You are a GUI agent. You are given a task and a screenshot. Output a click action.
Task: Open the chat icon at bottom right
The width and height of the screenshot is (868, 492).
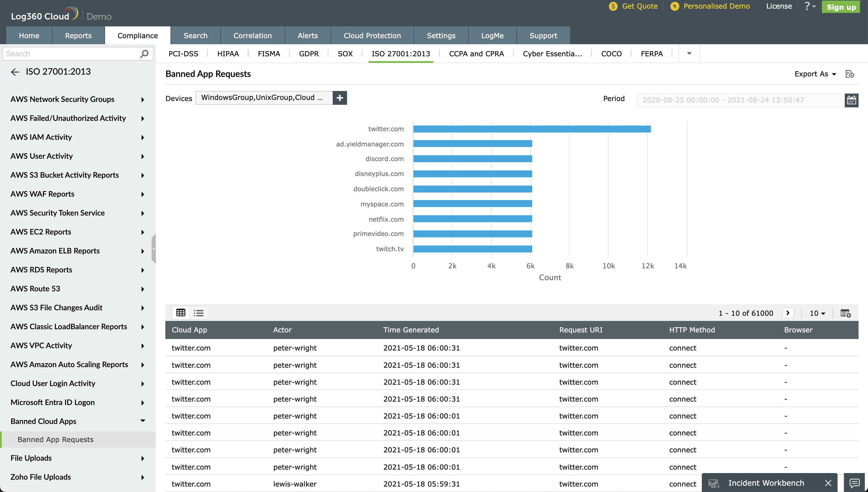click(x=854, y=483)
